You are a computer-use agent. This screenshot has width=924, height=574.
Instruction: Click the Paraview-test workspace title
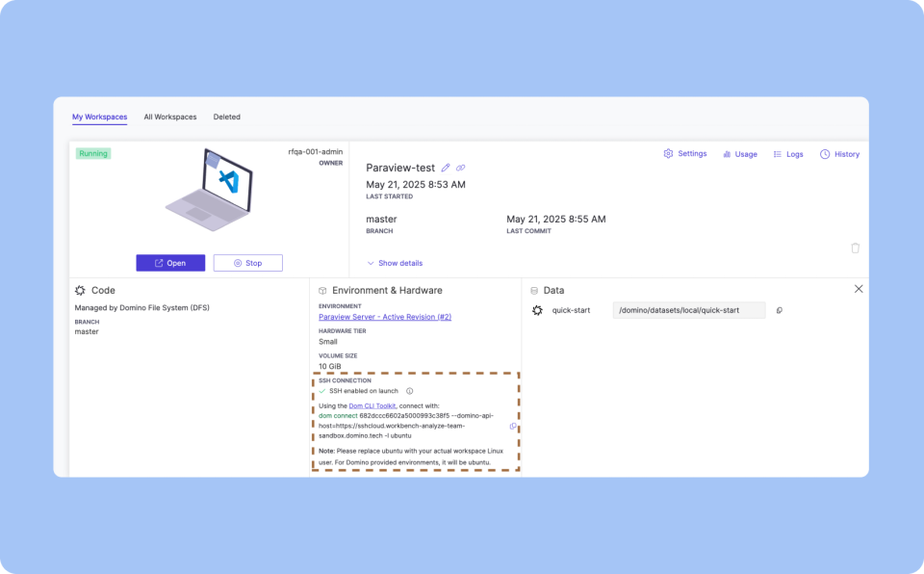(x=400, y=169)
